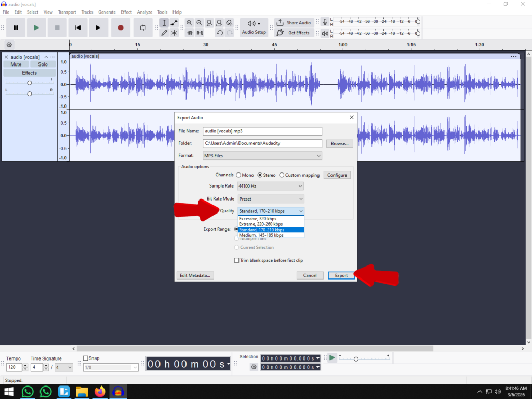Screen dimensions: 532x399
Task: Select the Envelope tool
Action: [174, 23]
